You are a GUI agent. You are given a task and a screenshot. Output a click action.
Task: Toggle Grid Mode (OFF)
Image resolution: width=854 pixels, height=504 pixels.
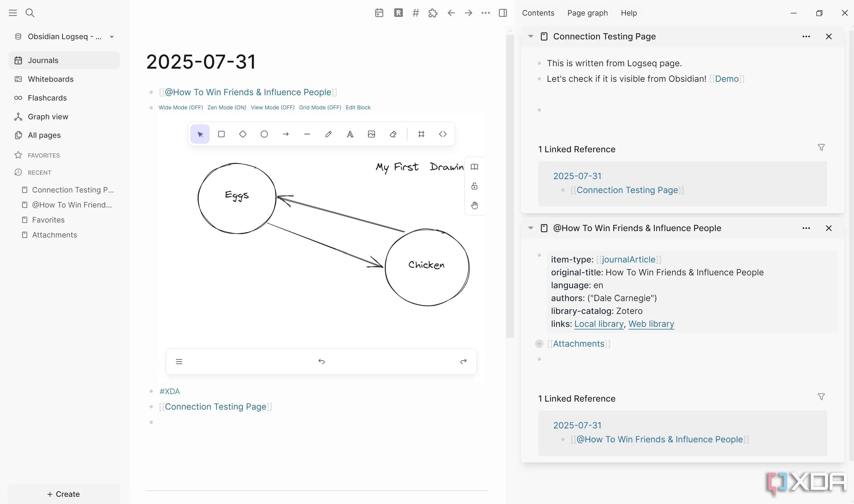[x=320, y=108]
